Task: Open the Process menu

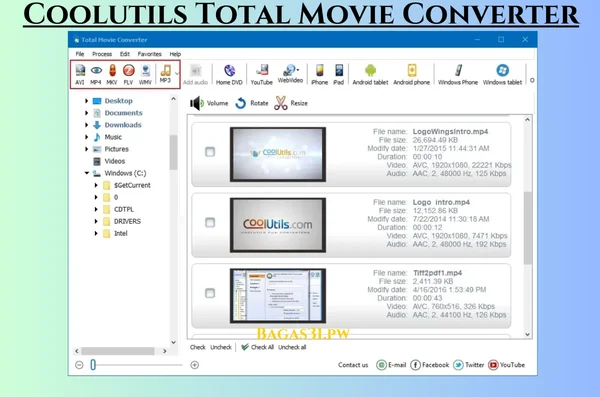Action: pyautogui.click(x=102, y=54)
